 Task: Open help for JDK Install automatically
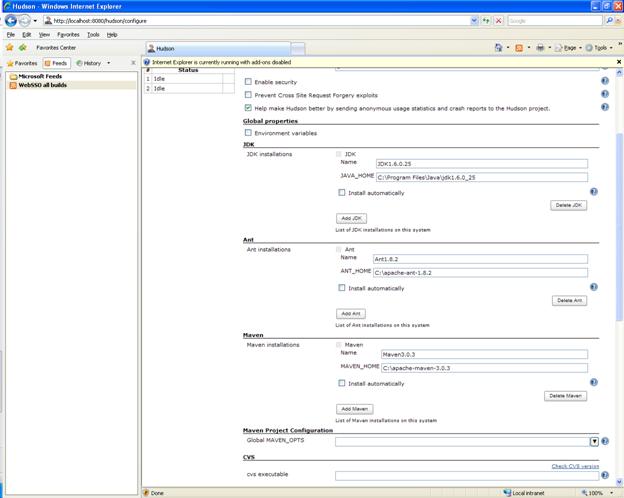click(594, 192)
